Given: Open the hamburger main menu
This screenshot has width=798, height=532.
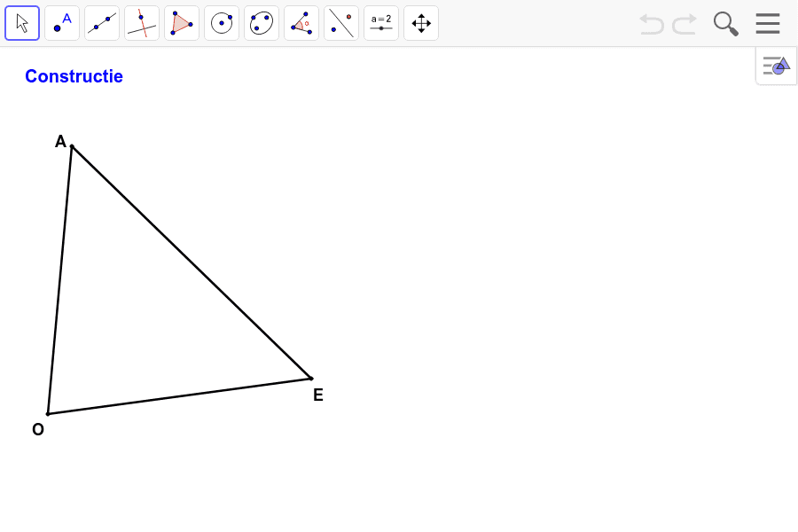Looking at the screenshot, I should (x=768, y=23).
